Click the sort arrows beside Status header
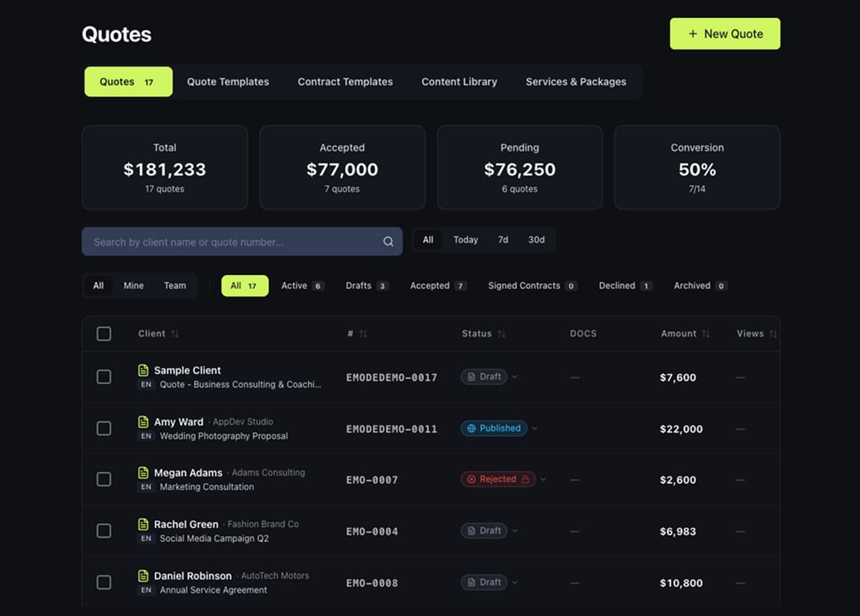This screenshot has height=616, width=860. point(502,334)
